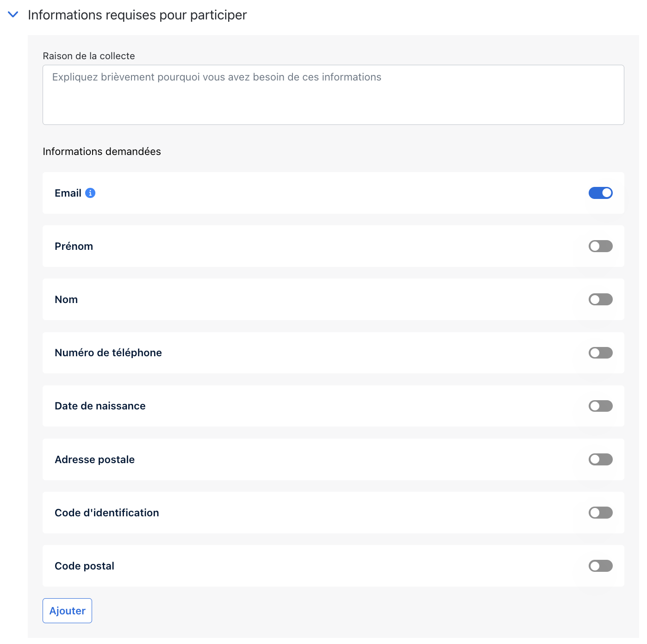Click the section title Informations requises pour participer
The width and height of the screenshot is (647, 644).
[137, 15]
